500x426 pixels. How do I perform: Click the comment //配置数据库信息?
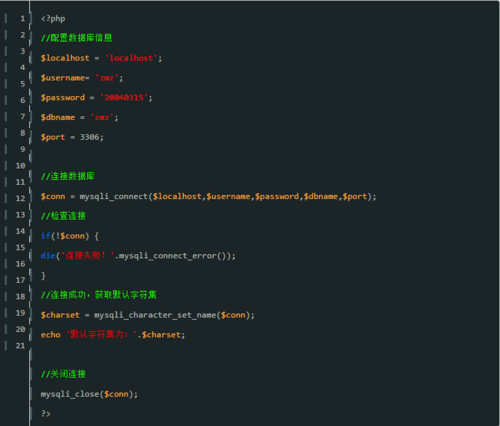pos(76,38)
